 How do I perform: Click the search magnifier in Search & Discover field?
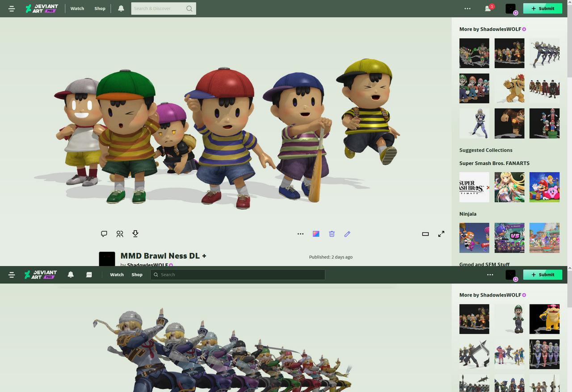(x=189, y=8)
